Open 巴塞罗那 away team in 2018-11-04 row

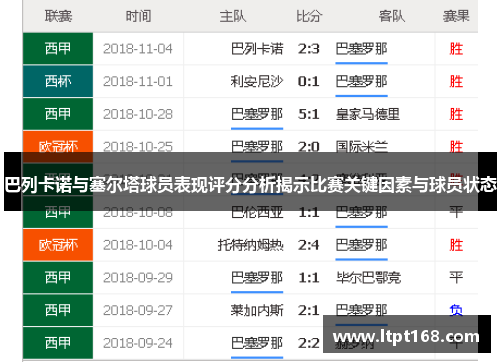pyautogui.click(x=361, y=49)
